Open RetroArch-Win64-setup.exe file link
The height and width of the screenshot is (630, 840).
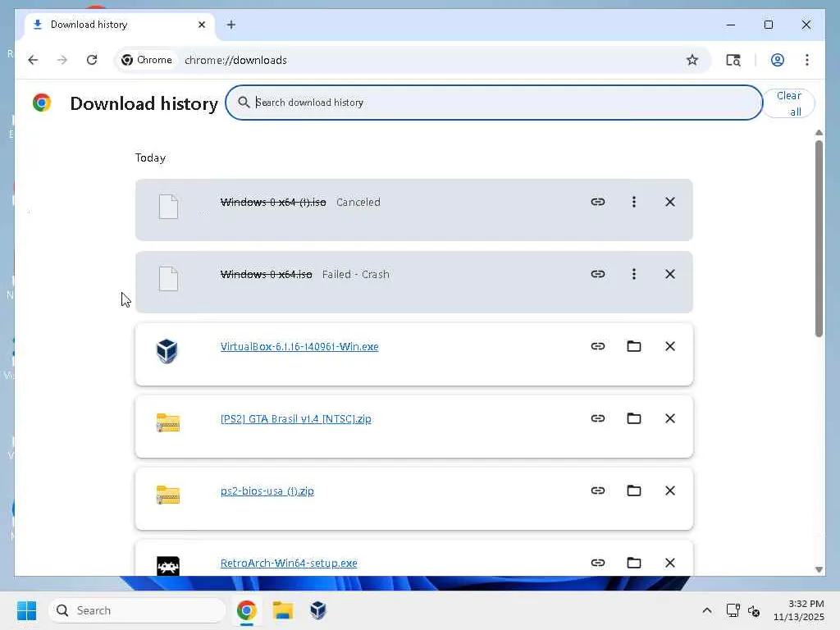[289, 563]
